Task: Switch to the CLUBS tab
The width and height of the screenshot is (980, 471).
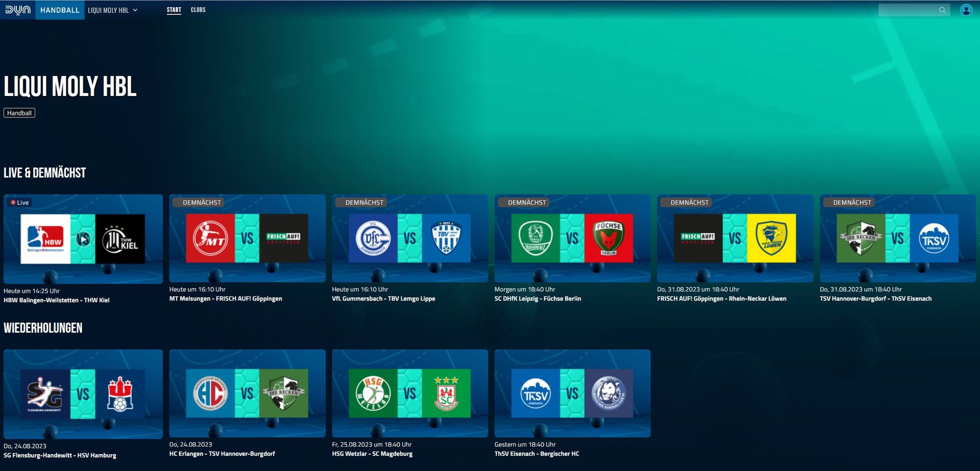Action: 198,10
